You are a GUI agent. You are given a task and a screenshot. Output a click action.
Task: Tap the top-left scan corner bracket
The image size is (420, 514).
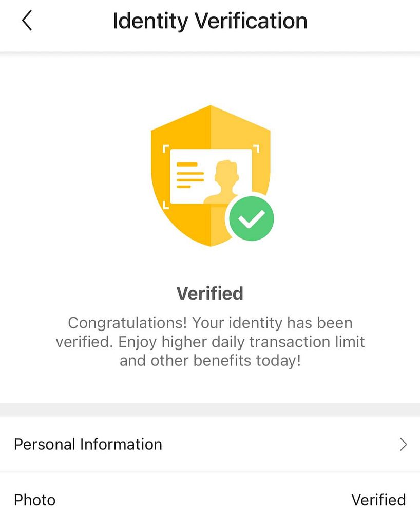coord(166,149)
